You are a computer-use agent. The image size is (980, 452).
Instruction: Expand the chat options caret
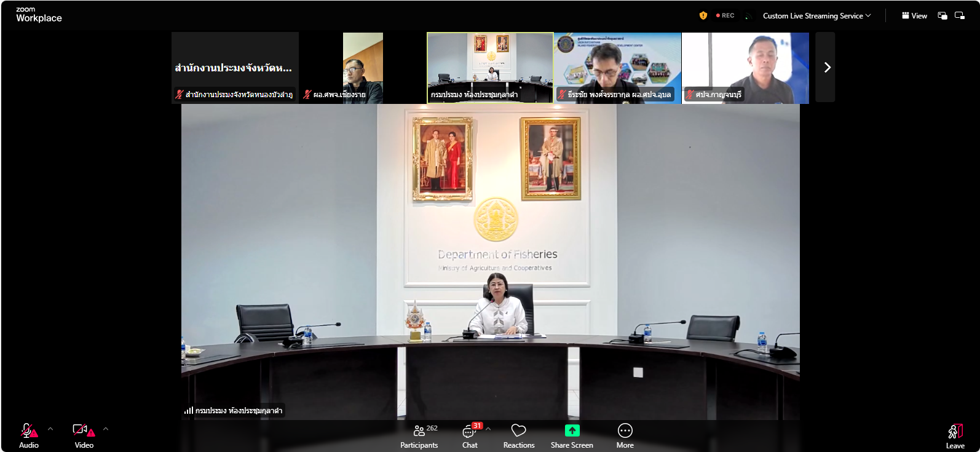(488, 429)
